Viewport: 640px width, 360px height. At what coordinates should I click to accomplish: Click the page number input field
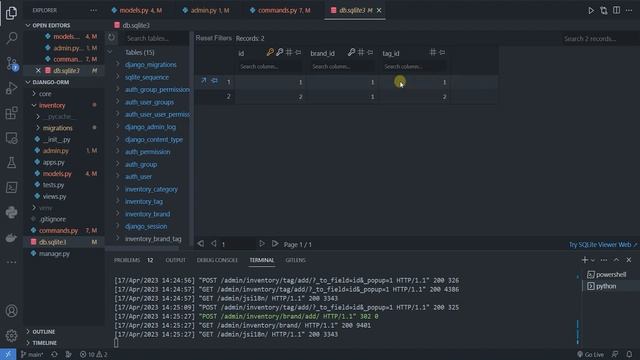tap(238, 244)
